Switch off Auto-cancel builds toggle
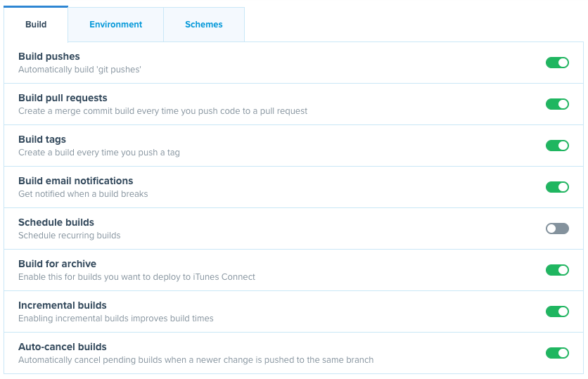 coord(557,353)
